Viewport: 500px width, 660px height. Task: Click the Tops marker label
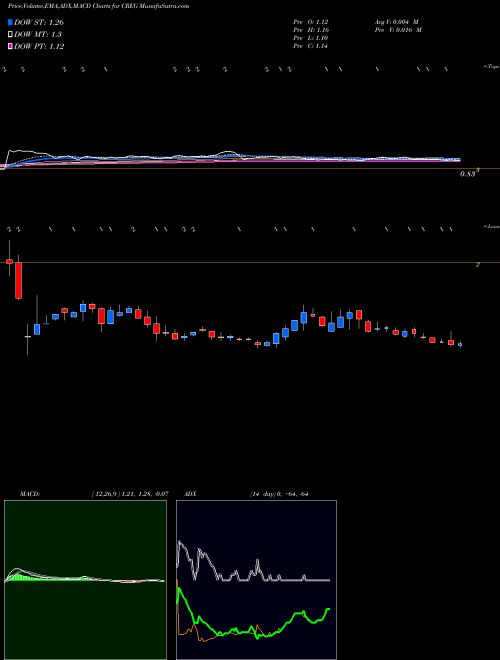pyautogui.click(x=492, y=66)
